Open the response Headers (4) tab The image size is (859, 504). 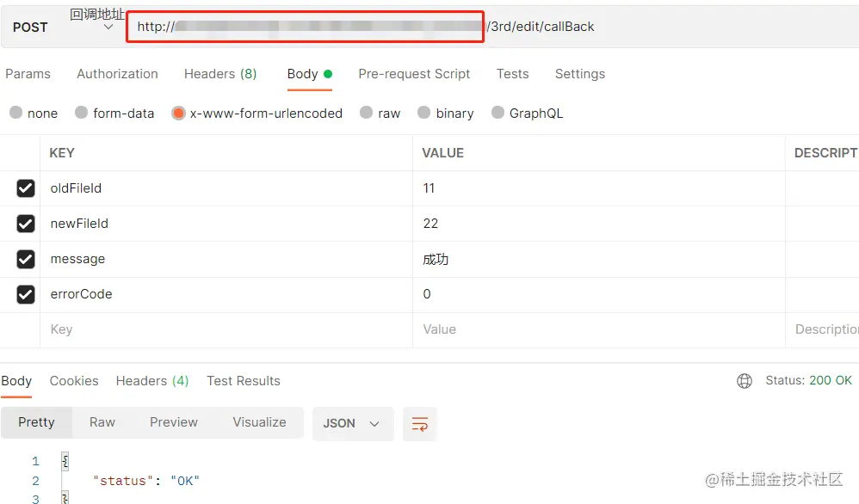[x=152, y=381]
